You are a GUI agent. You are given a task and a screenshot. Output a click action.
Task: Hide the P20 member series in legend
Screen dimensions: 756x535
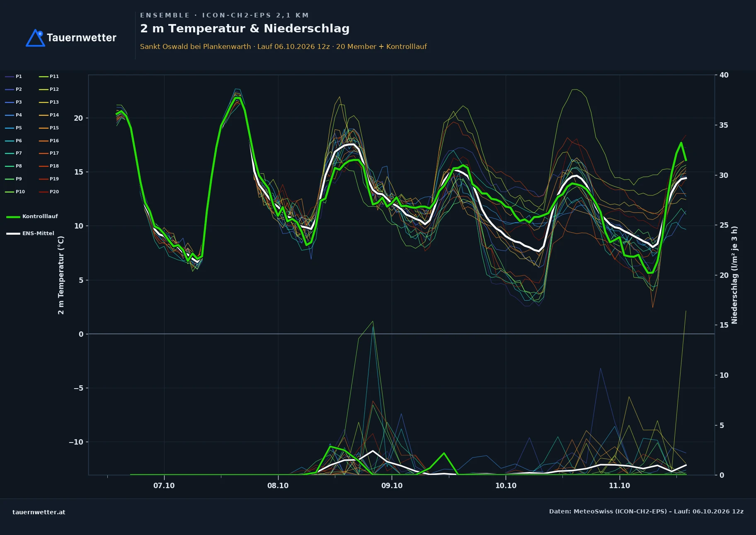tap(49, 192)
